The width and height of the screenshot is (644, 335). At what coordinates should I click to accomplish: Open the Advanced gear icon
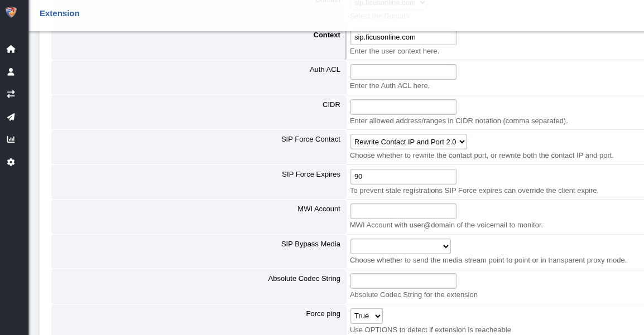click(x=11, y=162)
